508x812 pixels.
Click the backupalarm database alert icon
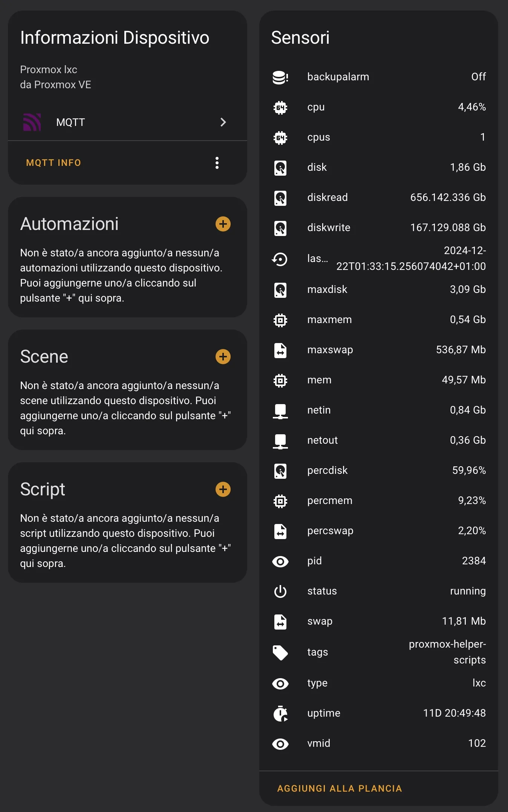[x=280, y=77]
